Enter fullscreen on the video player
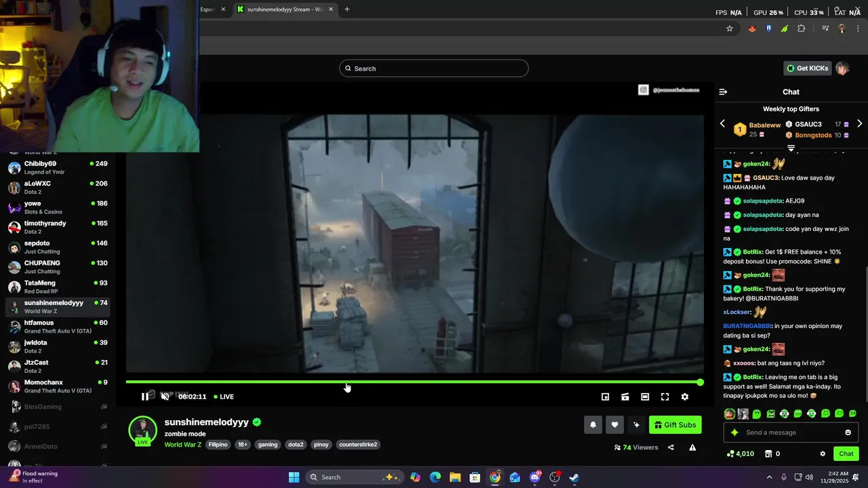The image size is (868, 488). 665,397
